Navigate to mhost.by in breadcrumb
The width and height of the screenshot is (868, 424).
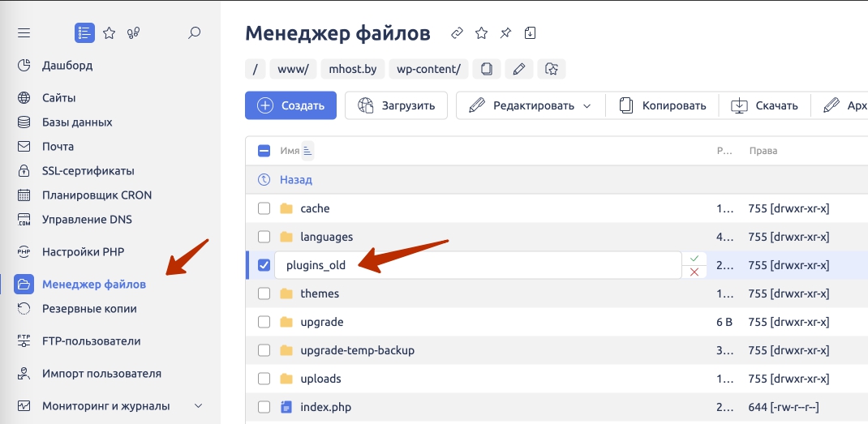(x=353, y=69)
